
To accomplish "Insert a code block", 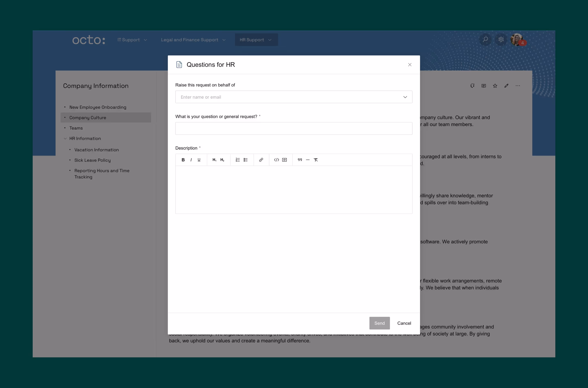I will click(284, 160).
